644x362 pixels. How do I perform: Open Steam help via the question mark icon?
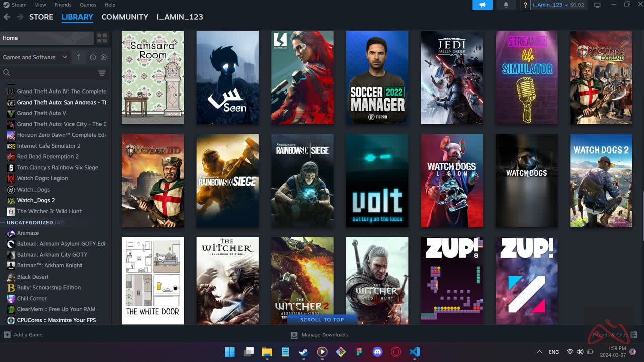pos(525,5)
